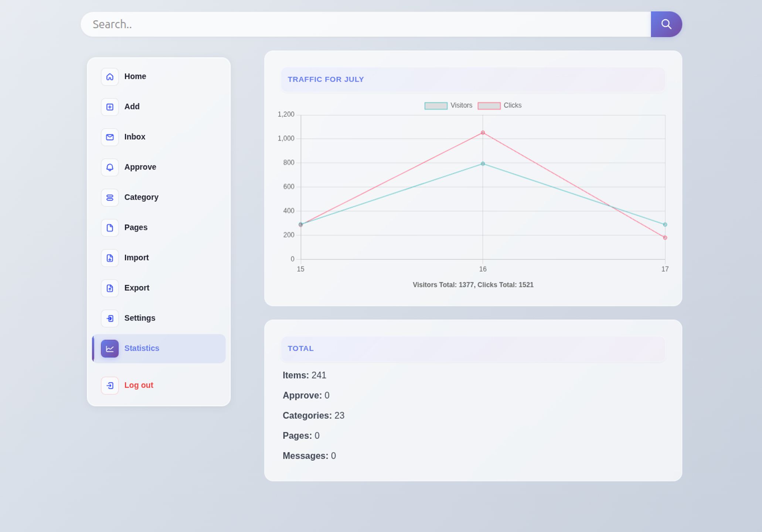Click the 'Items: 241' line
Viewport: 762px width, 532px height.
click(305, 376)
